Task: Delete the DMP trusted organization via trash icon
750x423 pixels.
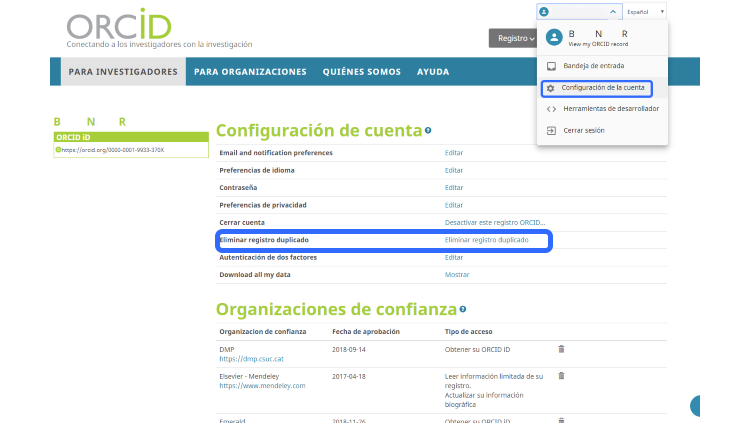Action: pyautogui.click(x=561, y=349)
